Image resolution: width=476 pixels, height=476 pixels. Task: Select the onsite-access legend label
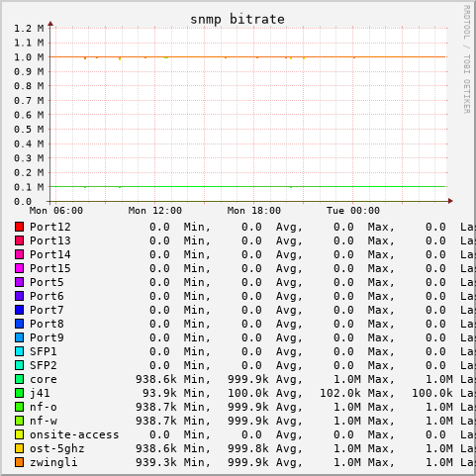click(74, 434)
